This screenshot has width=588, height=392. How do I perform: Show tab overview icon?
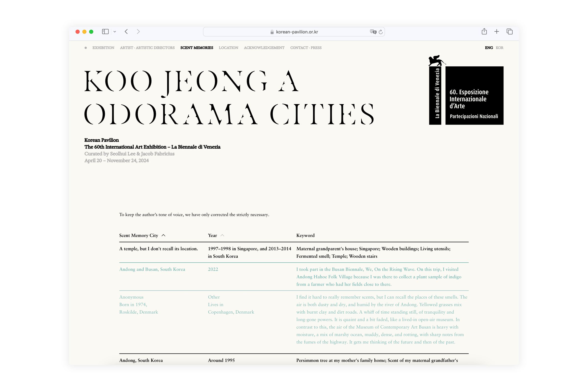click(x=510, y=32)
